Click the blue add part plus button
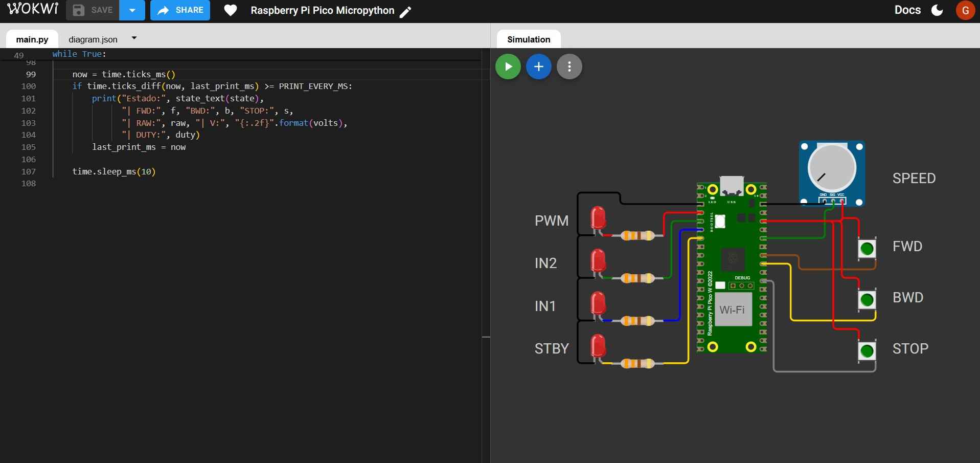 coord(538,67)
